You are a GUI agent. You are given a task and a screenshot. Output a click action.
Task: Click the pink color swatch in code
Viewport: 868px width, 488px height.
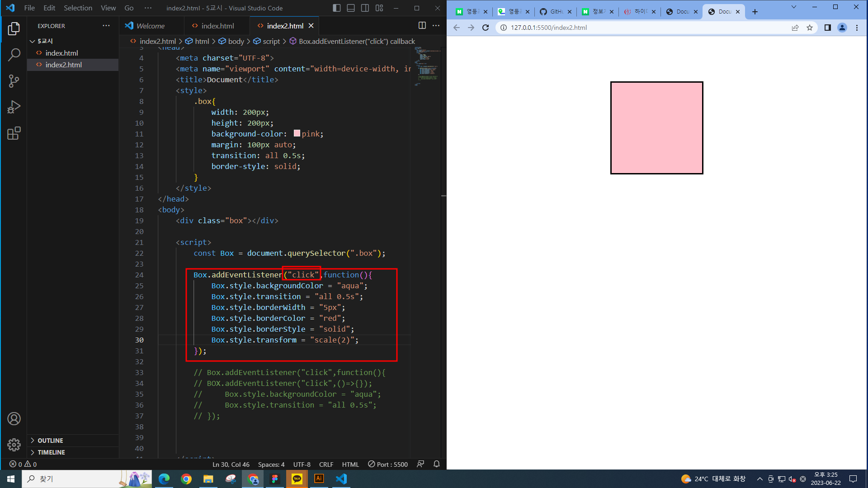click(297, 133)
